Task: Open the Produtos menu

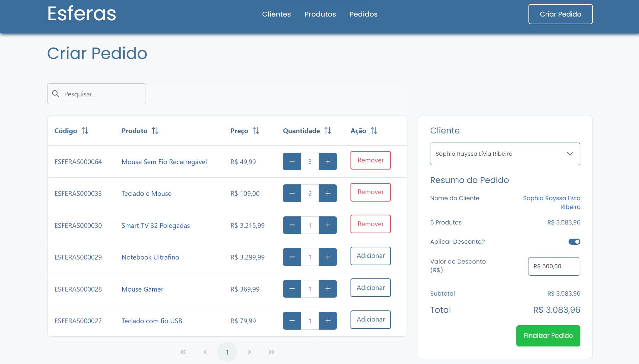Action: pyautogui.click(x=320, y=14)
